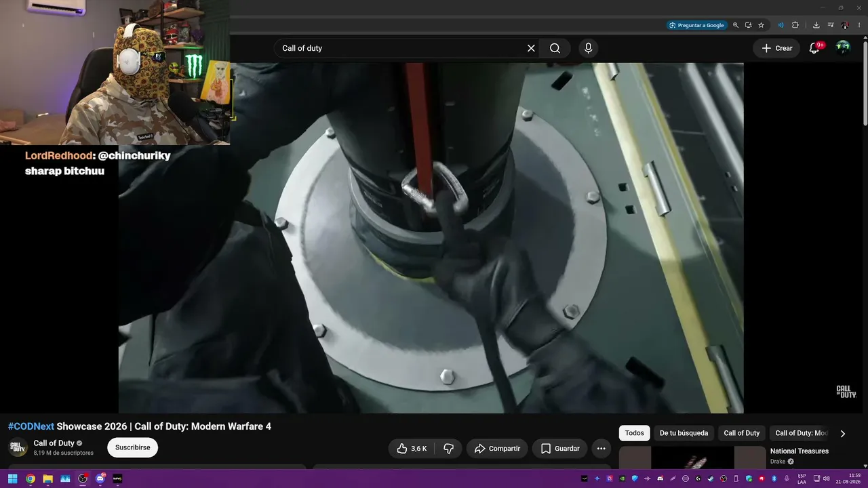The image size is (868, 488).
Task: Open the blue chart app on the taskbar
Action: click(66, 479)
